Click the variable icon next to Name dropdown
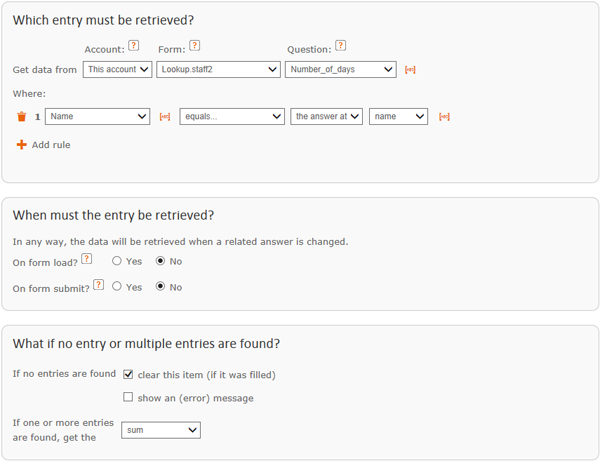This screenshot has width=600, height=461. pos(165,117)
